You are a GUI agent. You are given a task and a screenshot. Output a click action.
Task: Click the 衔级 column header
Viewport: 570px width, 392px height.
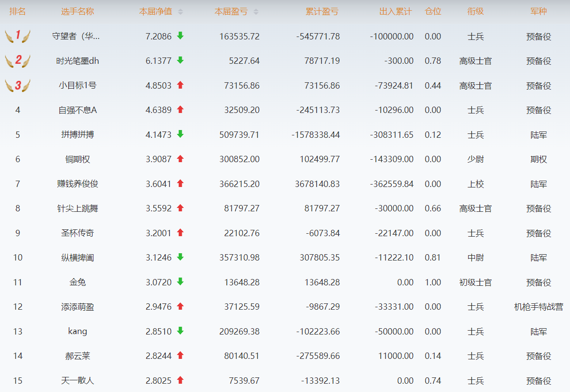tap(475, 12)
